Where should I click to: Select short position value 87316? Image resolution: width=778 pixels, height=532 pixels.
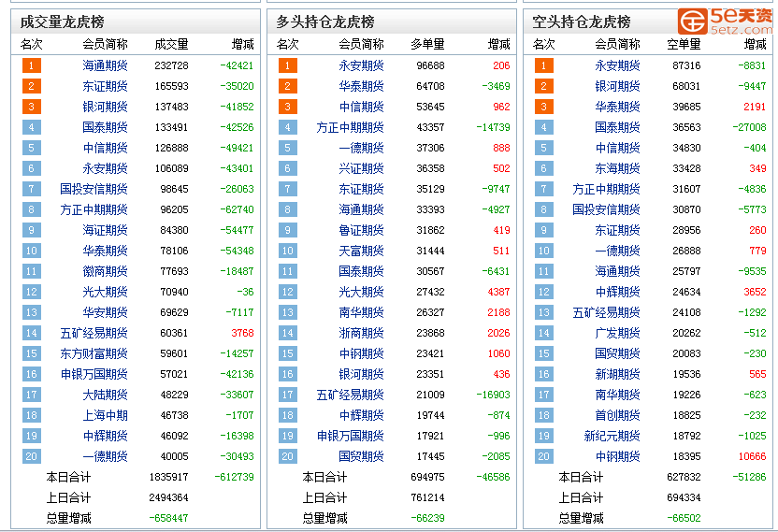coord(686,65)
